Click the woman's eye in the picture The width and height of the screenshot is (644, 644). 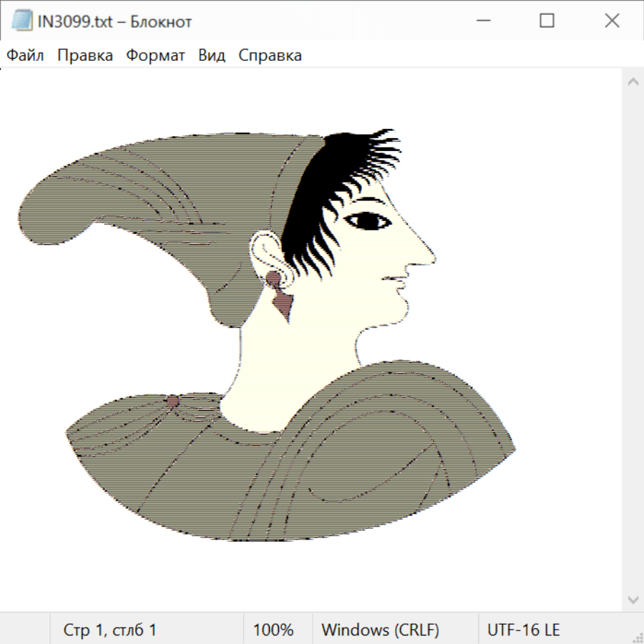click(369, 221)
